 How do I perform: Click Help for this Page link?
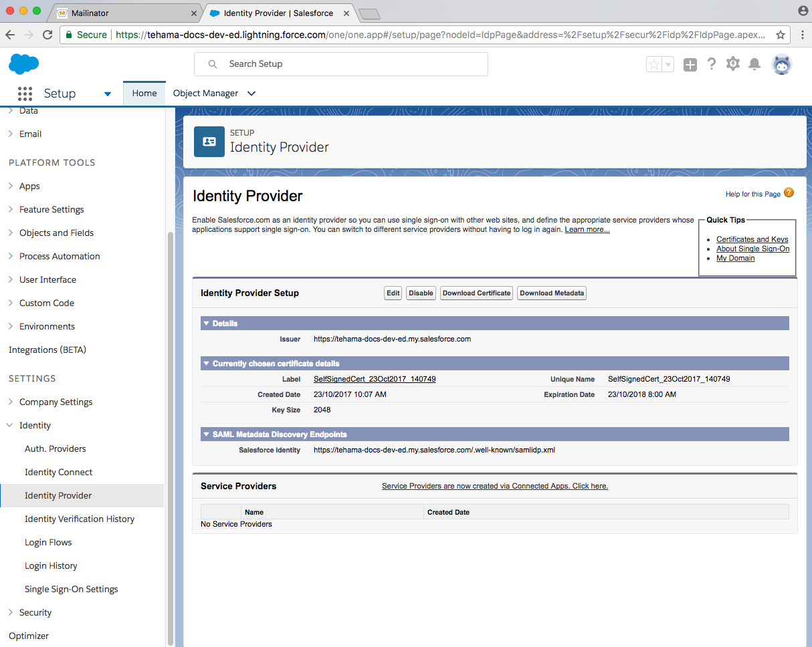pos(753,194)
